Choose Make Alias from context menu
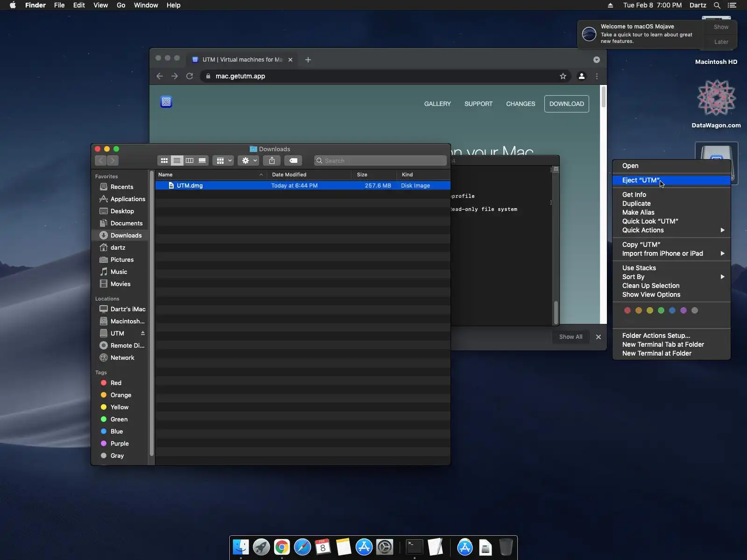The image size is (747, 560). (x=671, y=212)
